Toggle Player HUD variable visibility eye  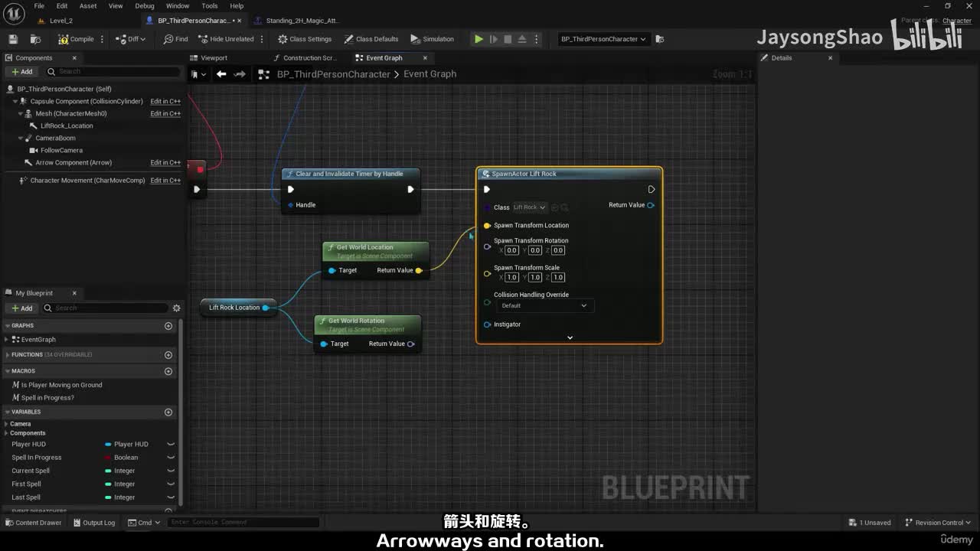point(171,445)
